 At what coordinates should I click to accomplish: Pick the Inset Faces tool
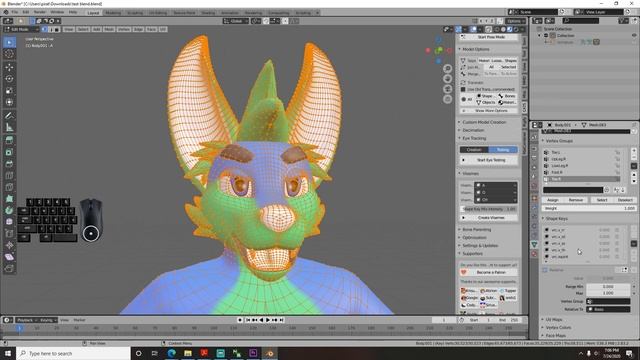(9, 152)
